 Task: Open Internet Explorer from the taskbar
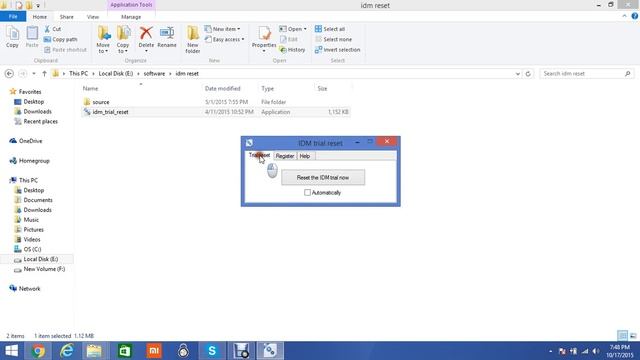(x=67, y=351)
